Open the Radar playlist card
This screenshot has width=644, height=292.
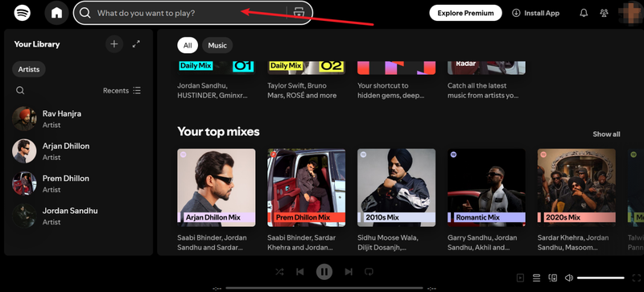click(486, 68)
